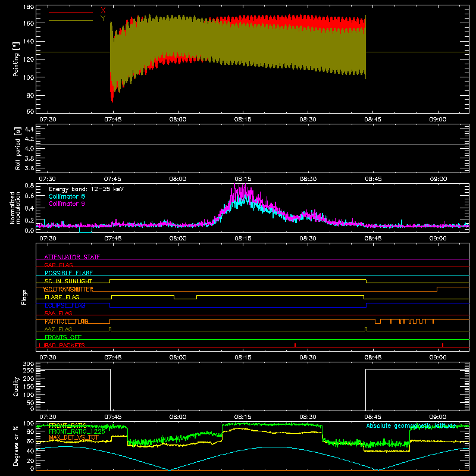Click the SC_TRANSMITTER label
This screenshot has width=476, height=476.
[68, 289]
